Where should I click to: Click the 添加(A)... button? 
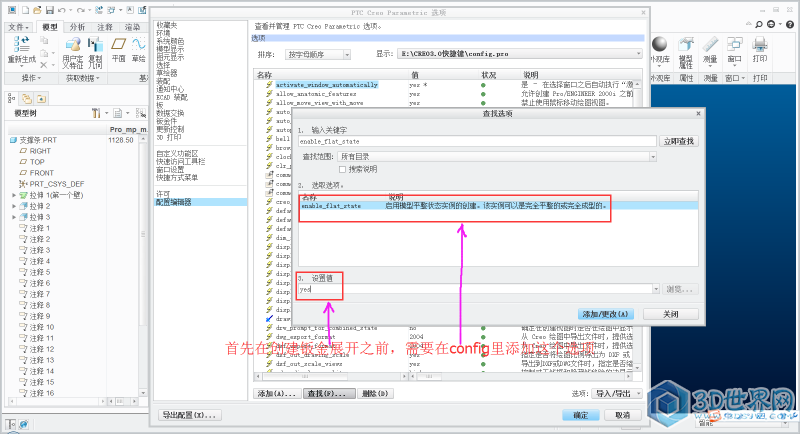coord(277,394)
